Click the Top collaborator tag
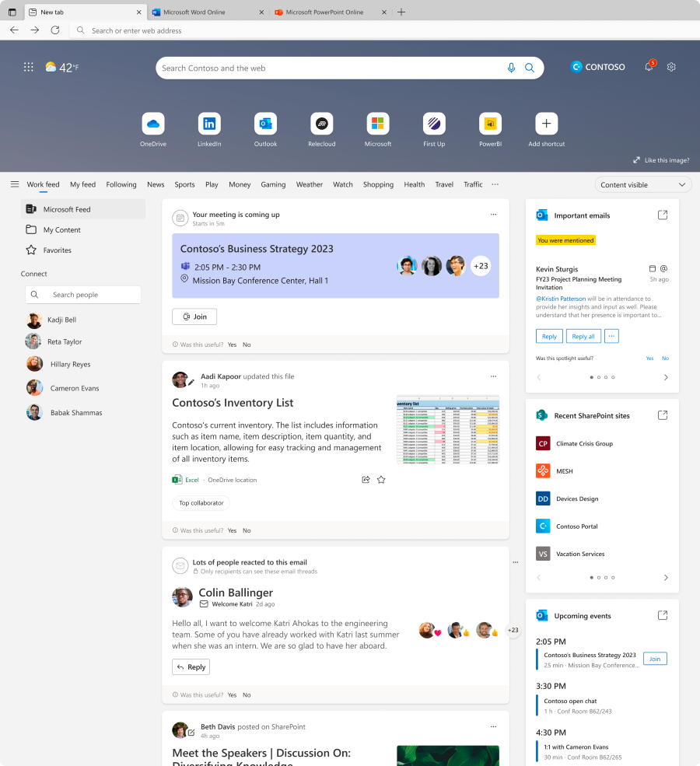This screenshot has height=766, width=700. click(201, 502)
